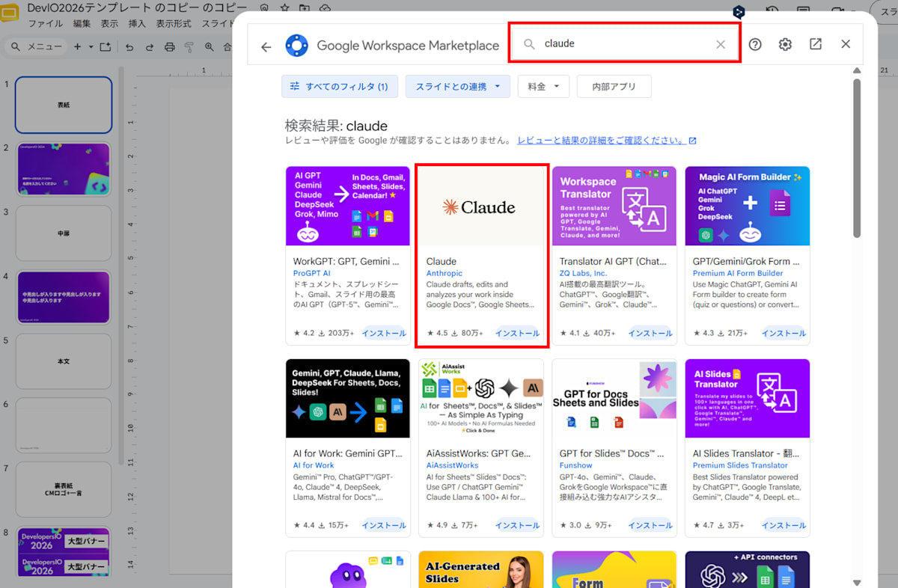898x588 pixels.
Task: Open the external link icon after review notice
Action: 692,141
